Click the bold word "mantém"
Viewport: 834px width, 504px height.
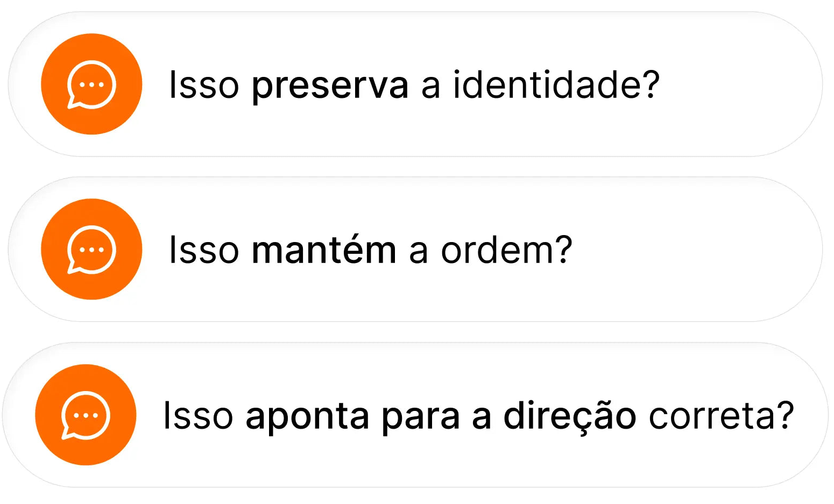324,250
